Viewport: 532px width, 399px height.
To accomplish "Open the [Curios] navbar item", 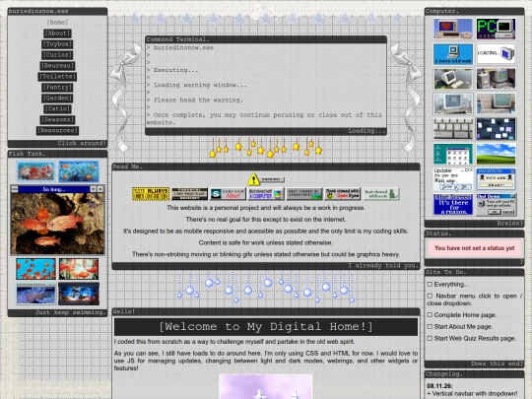I will 57,55.
